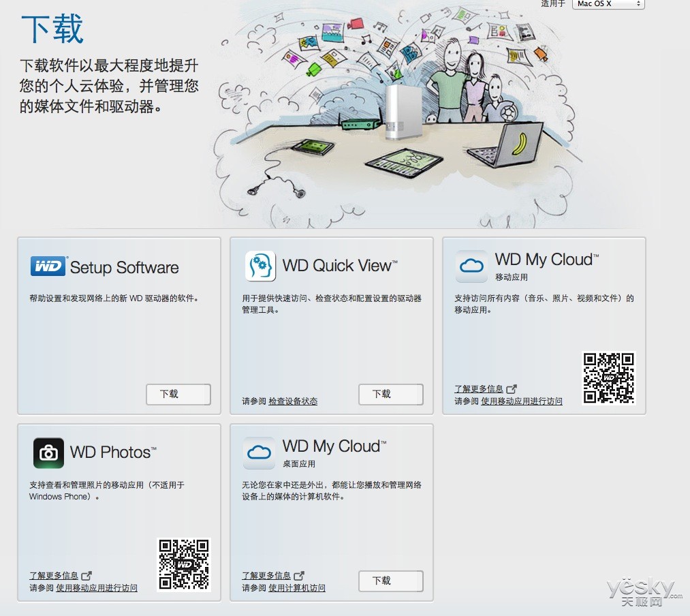The height and width of the screenshot is (616, 690).
Task: Click the WD Photos title text
Action: pyautogui.click(x=113, y=452)
